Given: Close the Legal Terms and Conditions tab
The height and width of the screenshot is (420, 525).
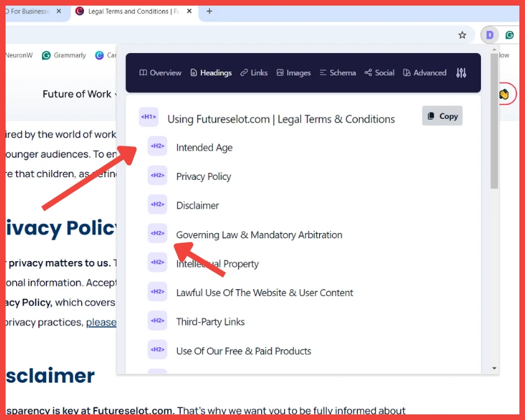Looking at the screenshot, I should (x=189, y=11).
